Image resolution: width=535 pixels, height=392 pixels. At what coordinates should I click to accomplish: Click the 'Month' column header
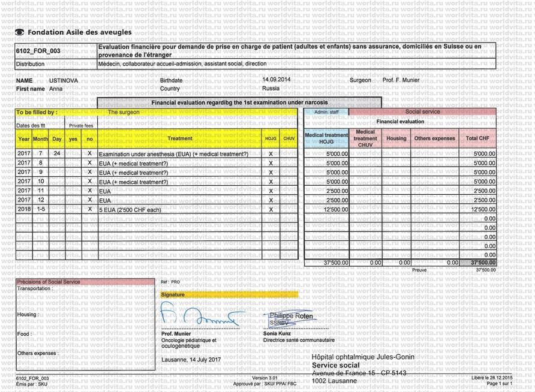coord(40,139)
